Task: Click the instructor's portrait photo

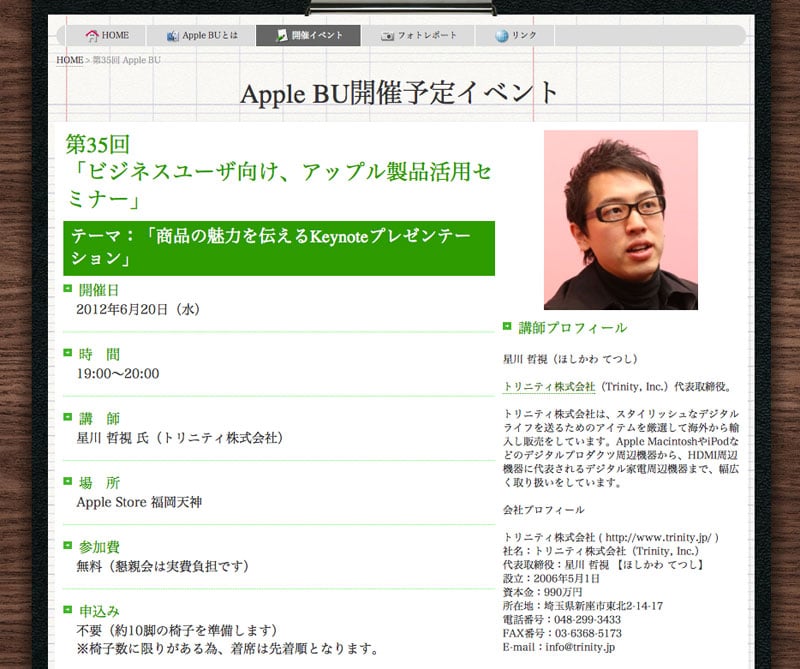Action: 620,219
